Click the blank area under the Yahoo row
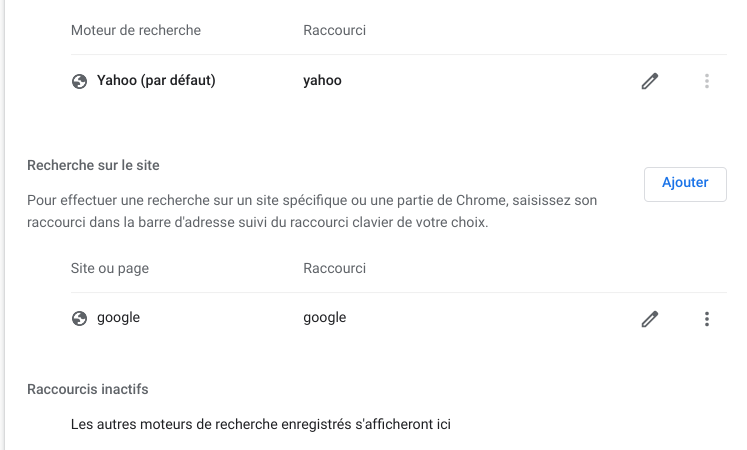Image resolution: width=747 pixels, height=450 pixels. pyautogui.click(x=399, y=125)
